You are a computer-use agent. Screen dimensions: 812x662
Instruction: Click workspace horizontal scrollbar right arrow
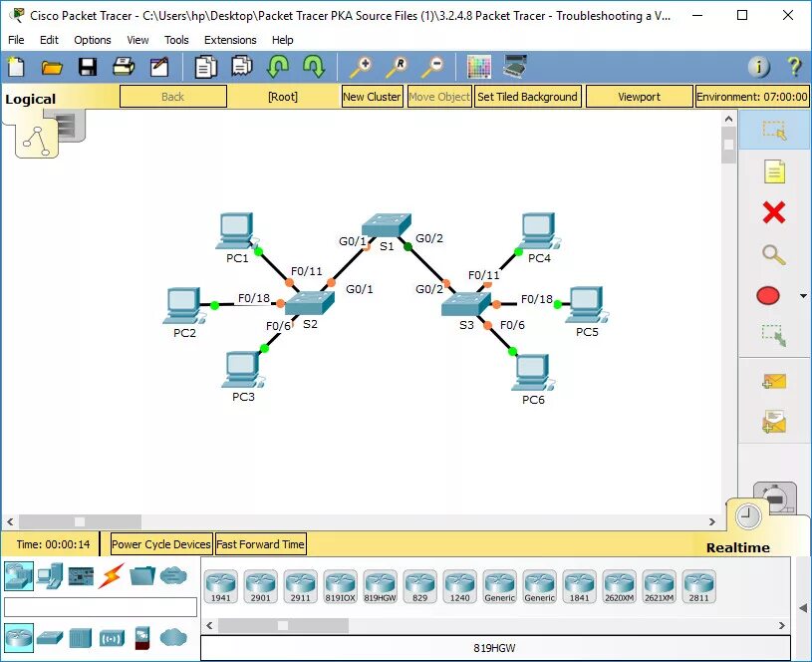click(x=712, y=521)
